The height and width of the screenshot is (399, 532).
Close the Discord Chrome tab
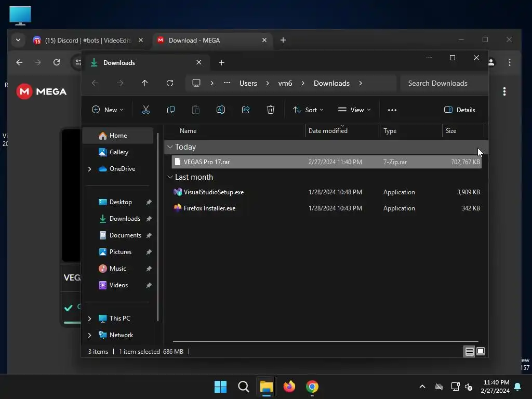click(x=141, y=40)
